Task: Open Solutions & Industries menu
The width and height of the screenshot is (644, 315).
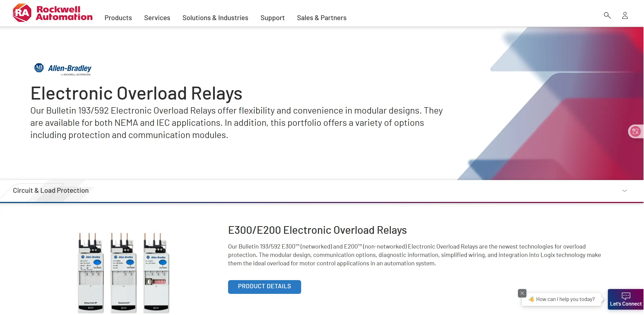Action: 215,18
